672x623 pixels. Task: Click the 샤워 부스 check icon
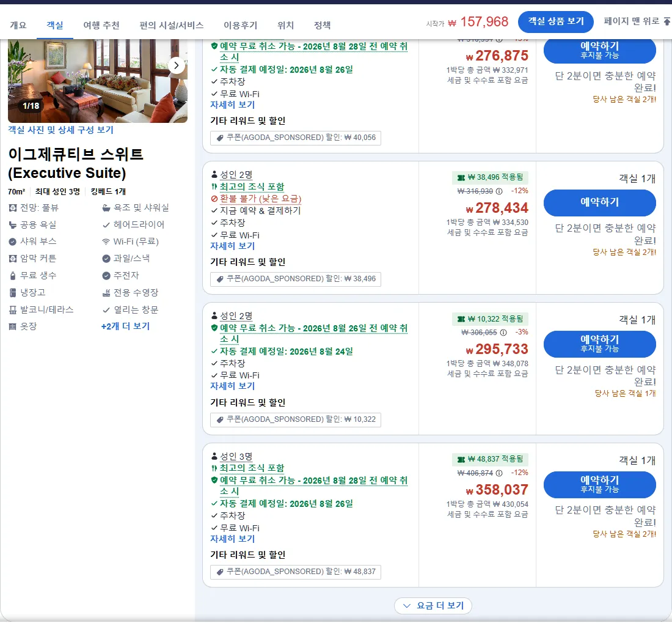point(13,242)
